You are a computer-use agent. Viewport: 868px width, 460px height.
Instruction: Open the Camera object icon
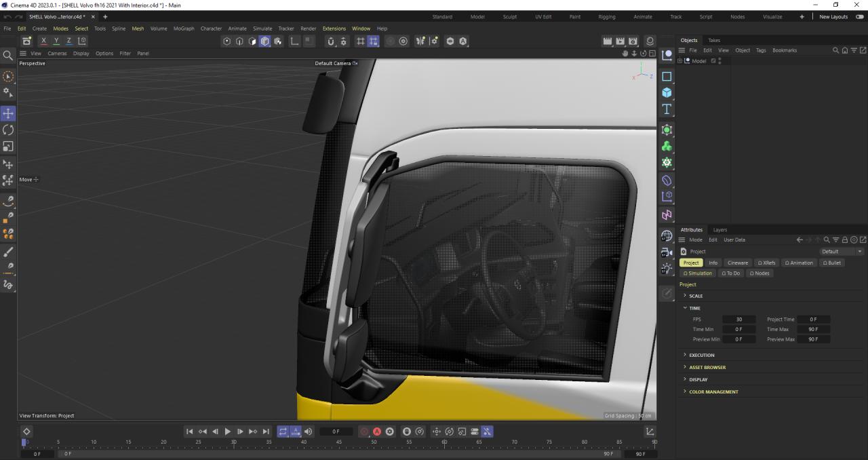[667, 252]
